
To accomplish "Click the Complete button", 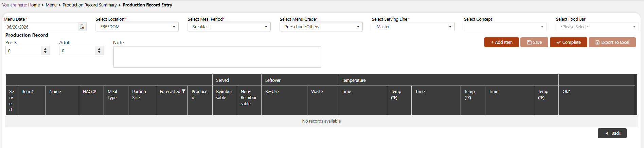I will click(x=569, y=42).
